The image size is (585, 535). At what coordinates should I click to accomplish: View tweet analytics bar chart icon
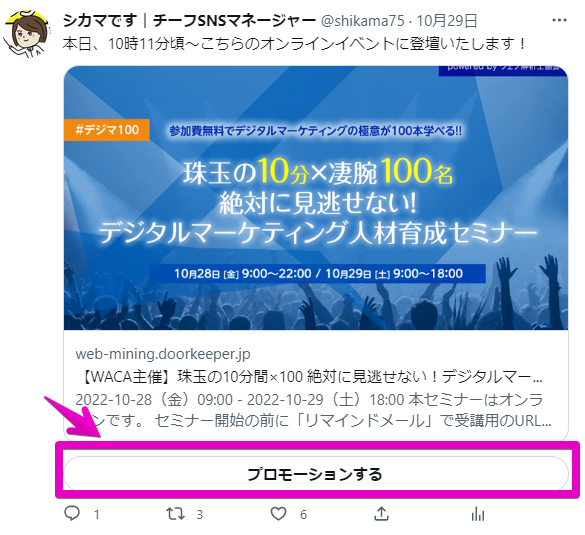[478, 514]
